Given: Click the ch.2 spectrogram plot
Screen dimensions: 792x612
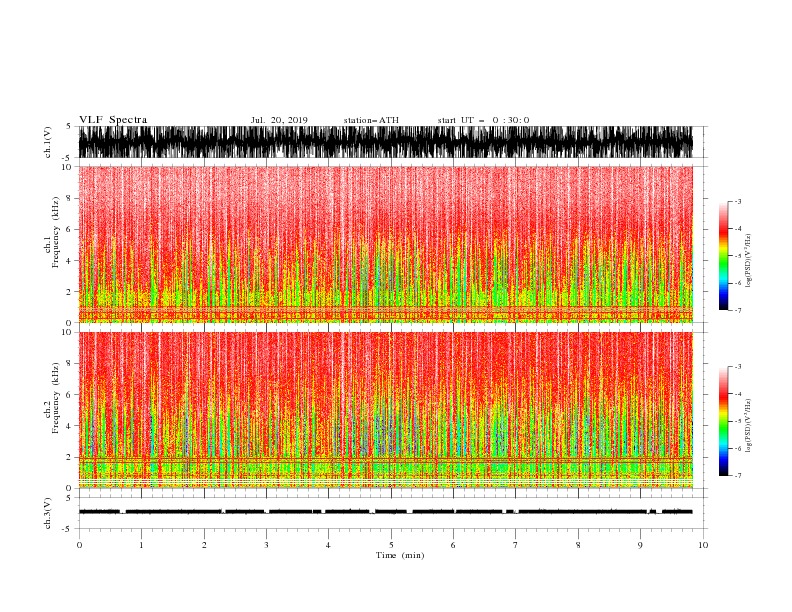Looking at the screenshot, I should pyautogui.click(x=385, y=410).
